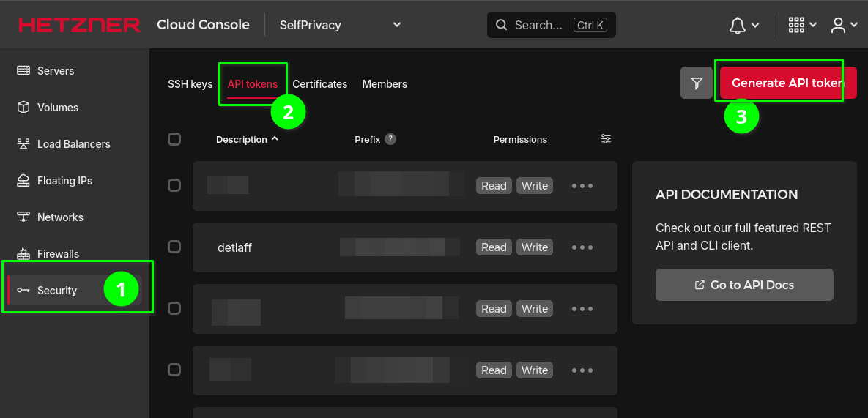Click Go to API Docs button
868x418 pixels.
point(744,285)
